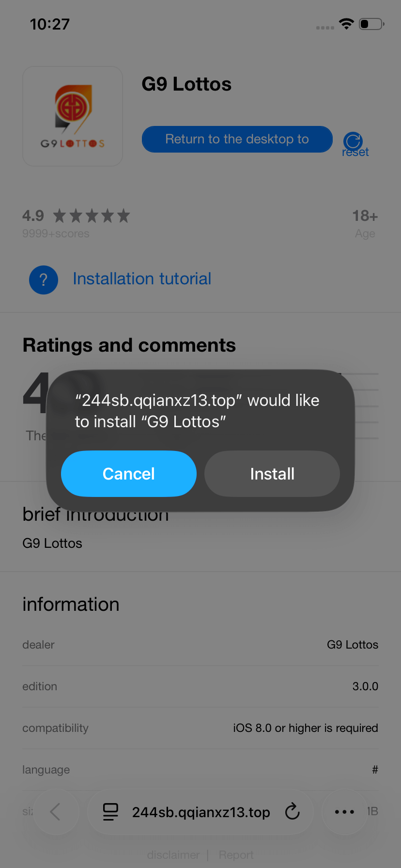Image resolution: width=401 pixels, height=868 pixels.
Task: Tap the blue question mark icon
Action: pos(44,279)
